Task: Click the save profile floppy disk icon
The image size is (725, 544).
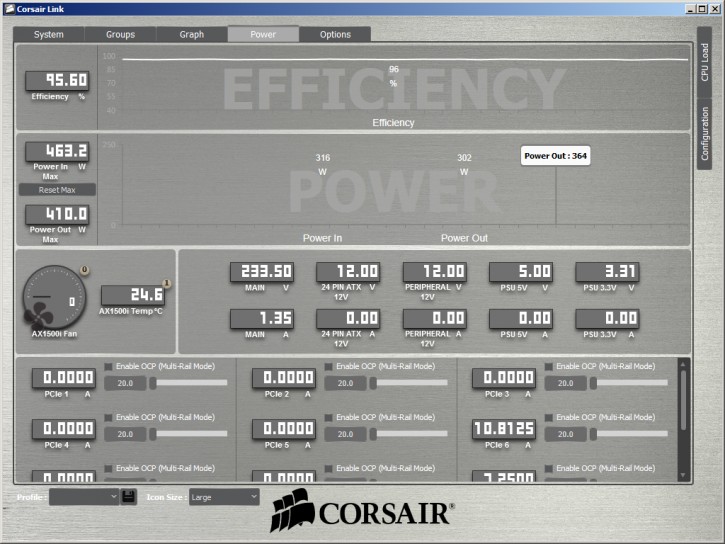Action: coord(129,496)
